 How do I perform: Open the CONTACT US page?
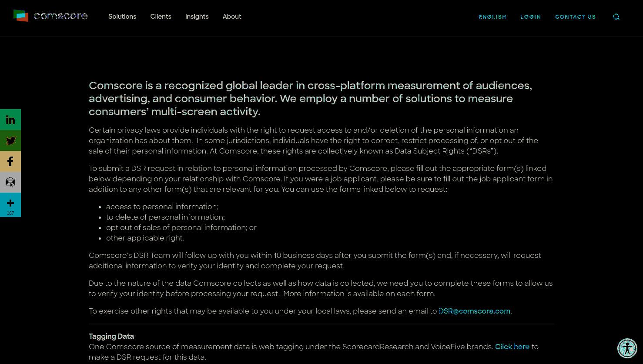[x=576, y=17]
